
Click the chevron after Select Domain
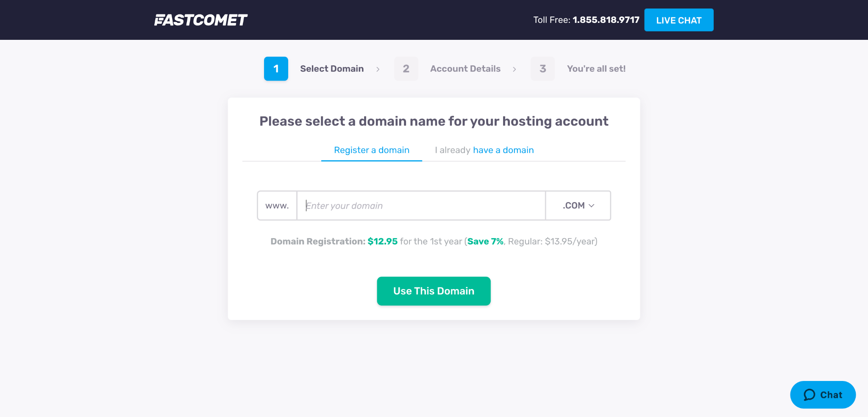click(x=378, y=69)
